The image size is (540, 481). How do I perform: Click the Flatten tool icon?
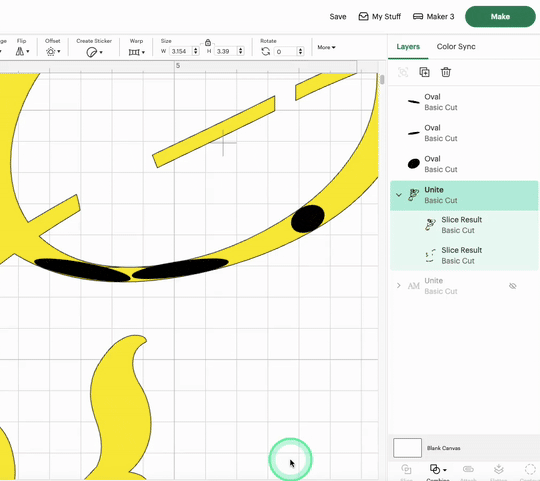pyautogui.click(x=498, y=469)
